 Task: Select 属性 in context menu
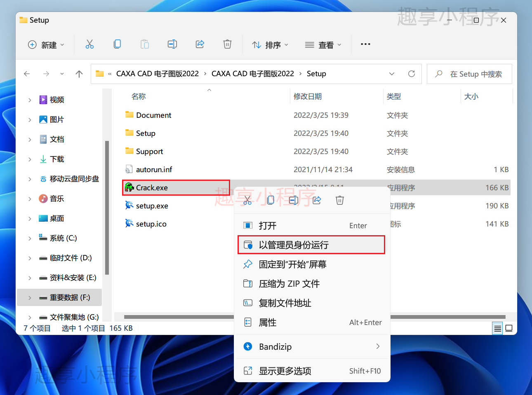click(x=312, y=322)
